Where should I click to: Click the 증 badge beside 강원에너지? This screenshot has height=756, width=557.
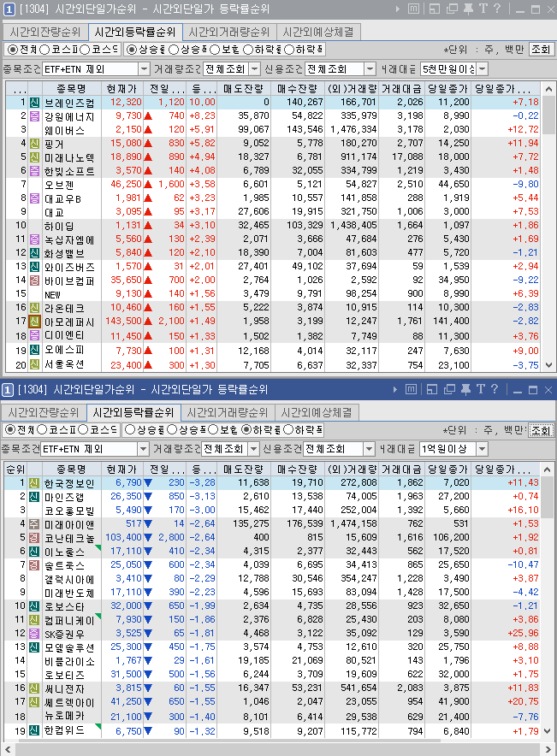click(x=34, y=115)
